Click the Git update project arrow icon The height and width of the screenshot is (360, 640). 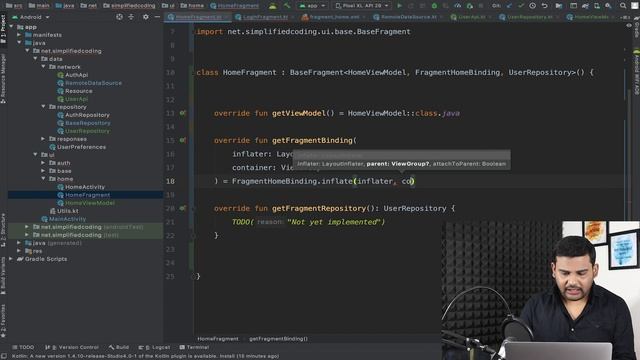click(x=509, y=6)
